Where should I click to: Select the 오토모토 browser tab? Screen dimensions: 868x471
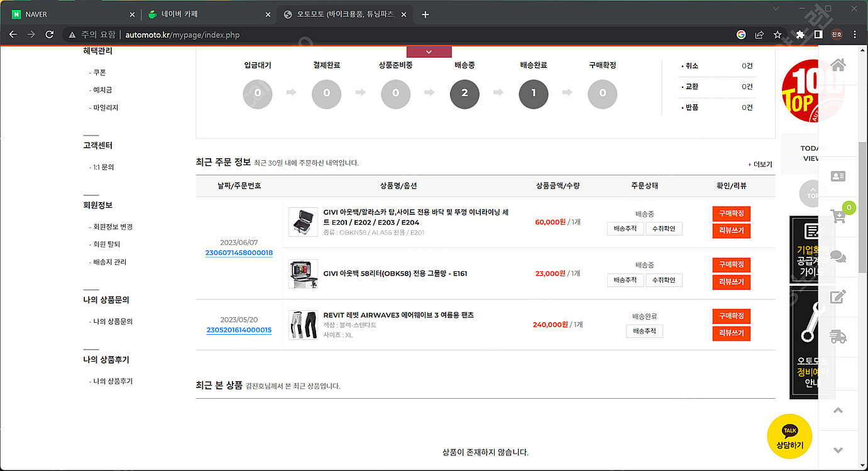tap(344, 14)
